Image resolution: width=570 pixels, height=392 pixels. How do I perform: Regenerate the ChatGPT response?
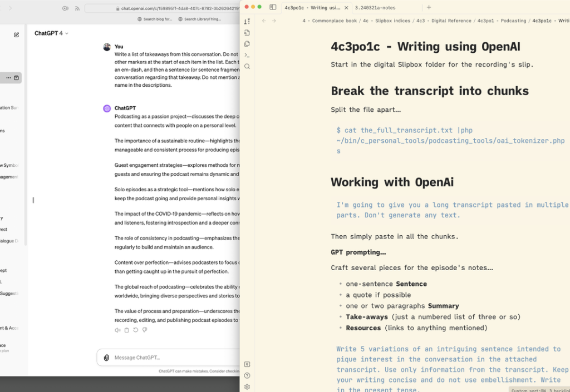(x=135, y=330)
